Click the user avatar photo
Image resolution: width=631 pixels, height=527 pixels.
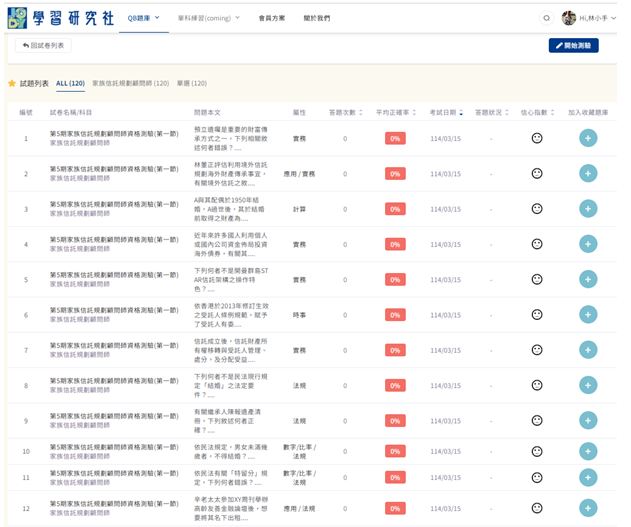[569, 18]
